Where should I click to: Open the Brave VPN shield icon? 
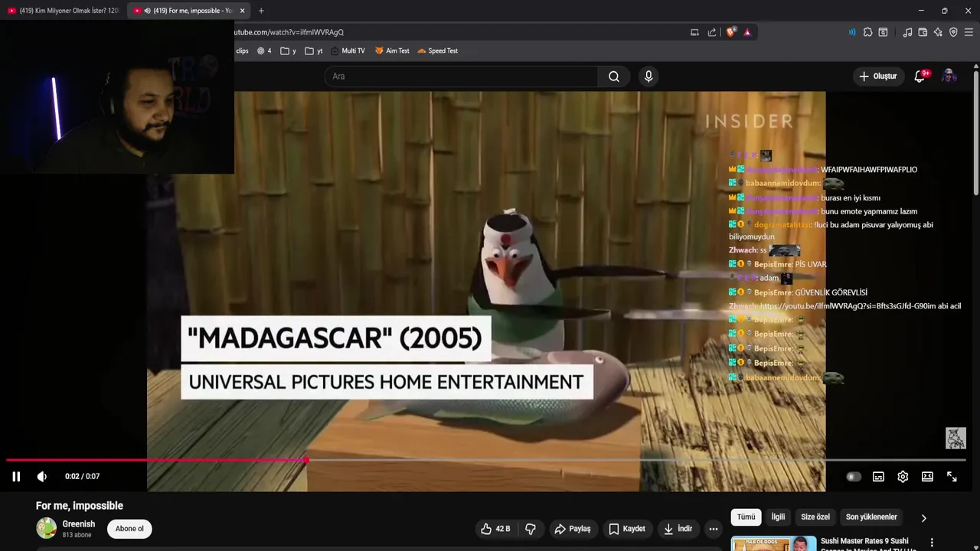[x=953, y=32]
